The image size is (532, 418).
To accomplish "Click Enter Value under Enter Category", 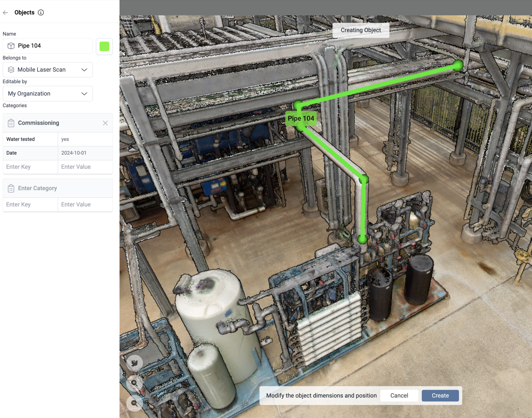I will 85,204.
